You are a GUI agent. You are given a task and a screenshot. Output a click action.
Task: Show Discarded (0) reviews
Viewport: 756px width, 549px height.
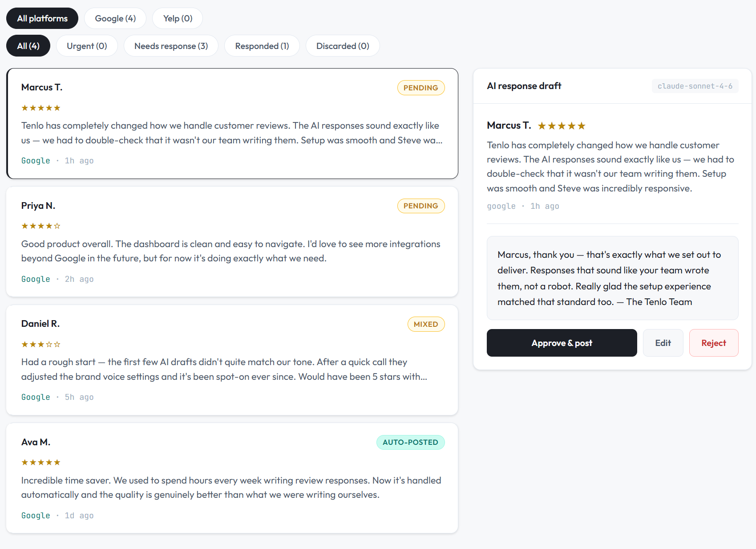point(343,46)
